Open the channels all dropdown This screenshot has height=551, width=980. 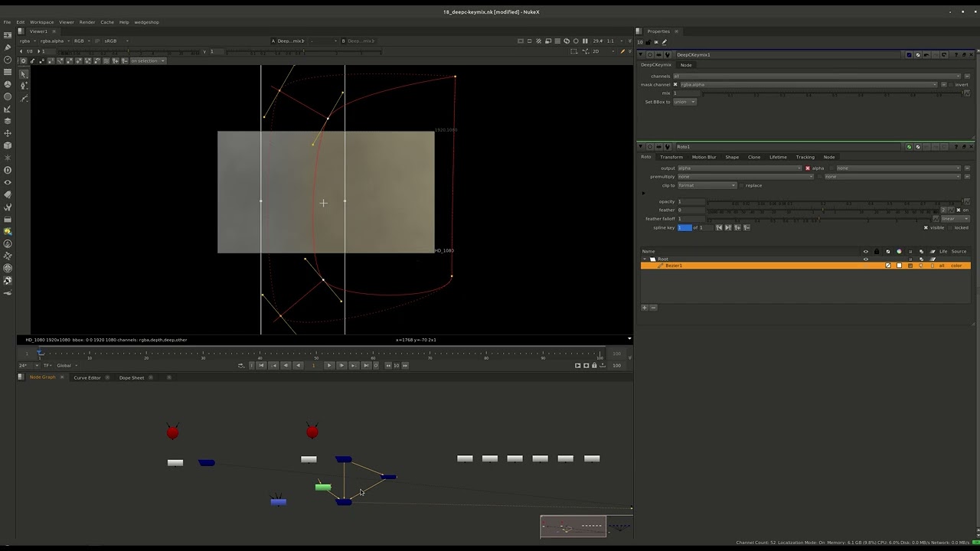817,77
